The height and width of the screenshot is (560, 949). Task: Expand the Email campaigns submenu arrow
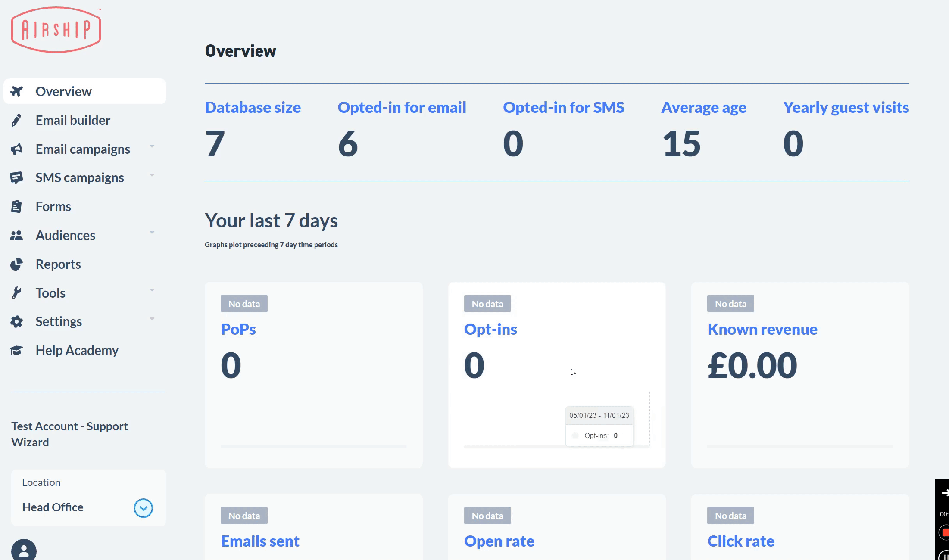point(152,146)
